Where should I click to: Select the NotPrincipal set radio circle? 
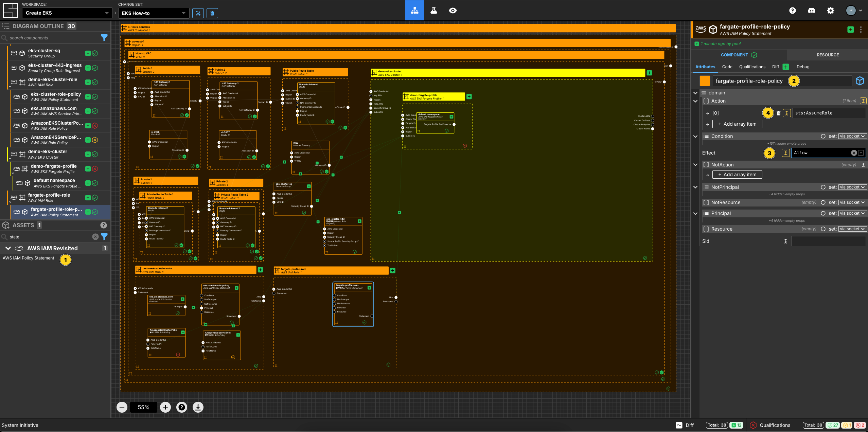pyautogui.click(x=823, y=187)
